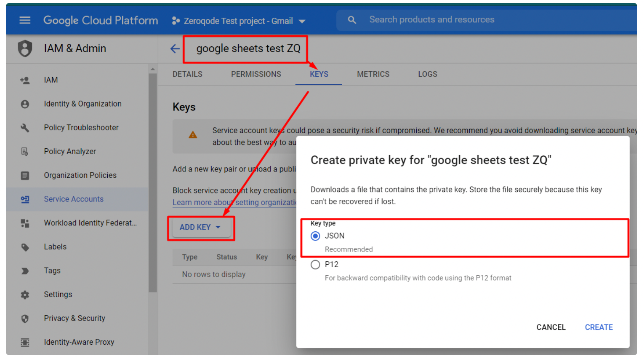Click the Google Cloud Platform logo text
The image size is (644, 359).
(101, 20)
